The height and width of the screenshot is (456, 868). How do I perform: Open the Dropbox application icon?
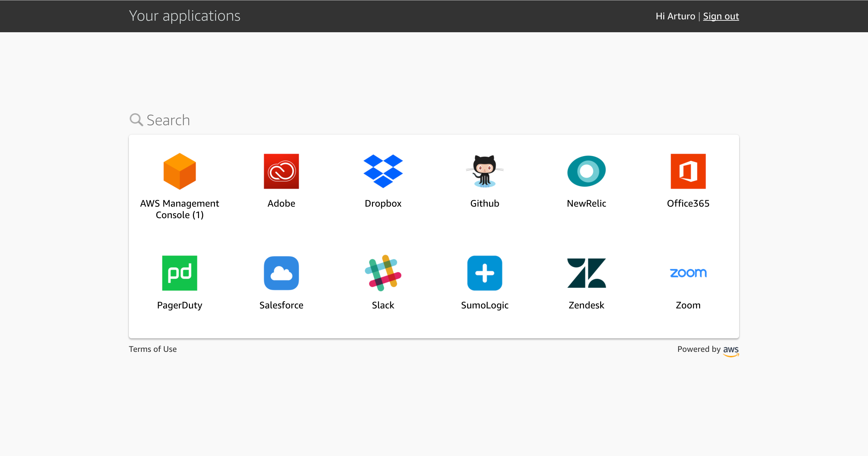click(383, 171)
